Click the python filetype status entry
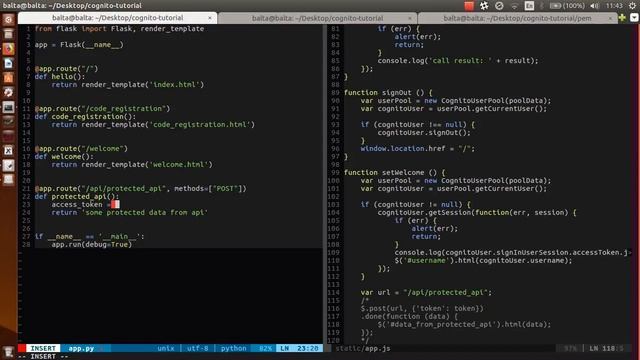640x360 pixels. coord(233,348)
